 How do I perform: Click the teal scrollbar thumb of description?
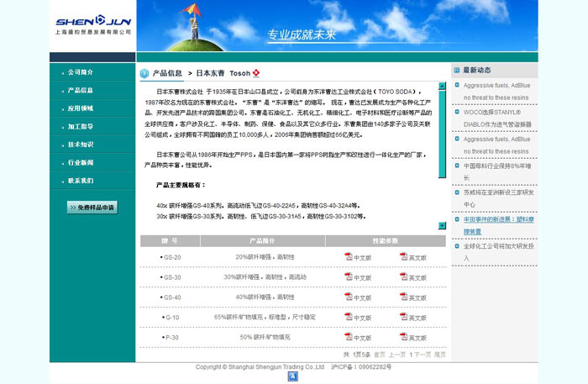pyautogui.click(x=442, y=134)
